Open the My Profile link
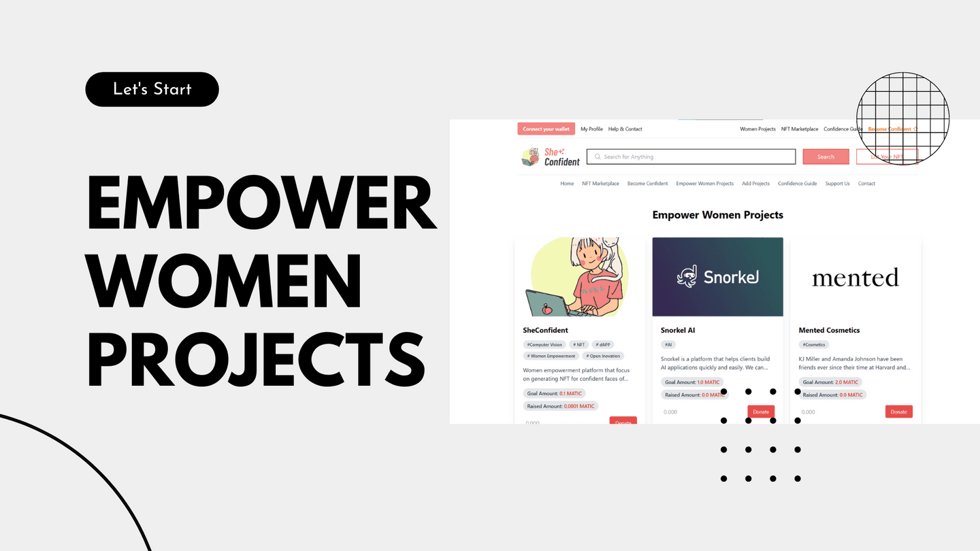The image size is (980, 551). click(x=591, y=129)
